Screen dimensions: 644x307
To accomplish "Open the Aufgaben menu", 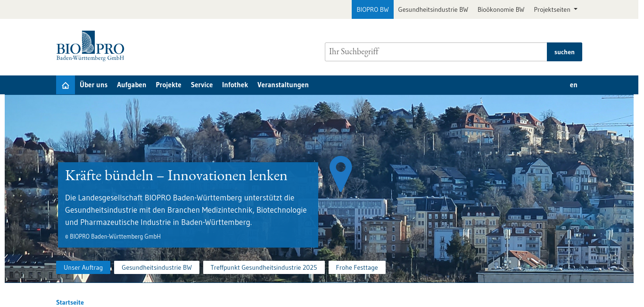I will pos(132,85).
